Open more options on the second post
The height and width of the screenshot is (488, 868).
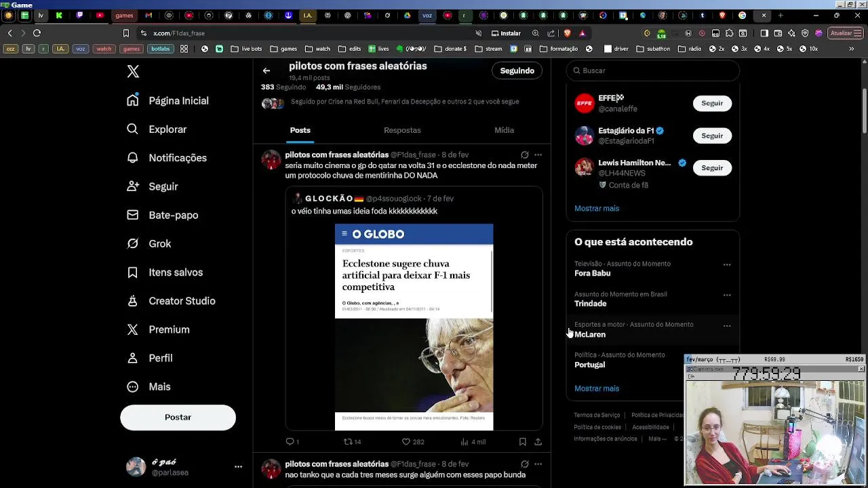pos(538,464)
